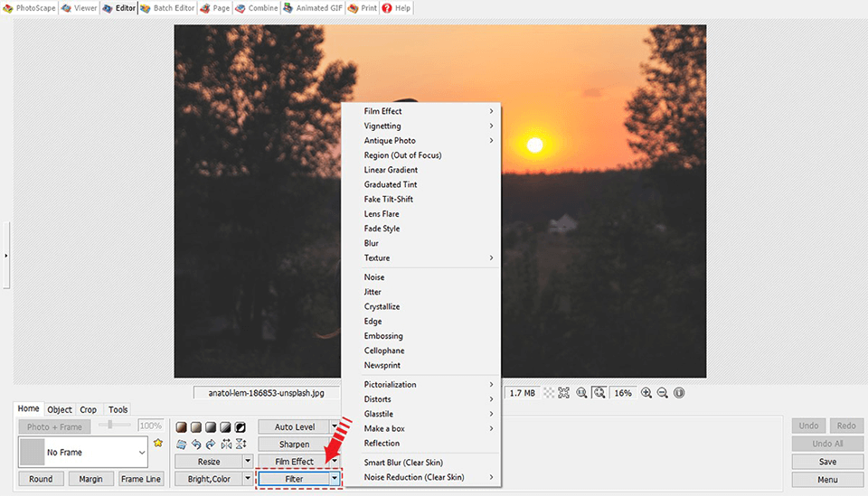Image resolution: width=868 pixels, height=496 pixels.
Task: Apply the Negative invert icon
Action: coord(241,427)
